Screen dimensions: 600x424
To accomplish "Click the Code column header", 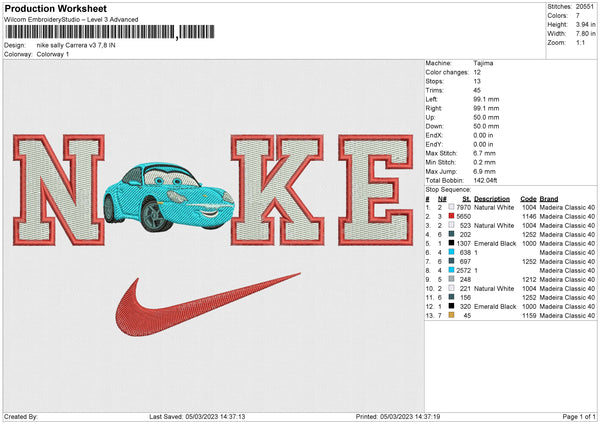I will (x=528, y=199).
